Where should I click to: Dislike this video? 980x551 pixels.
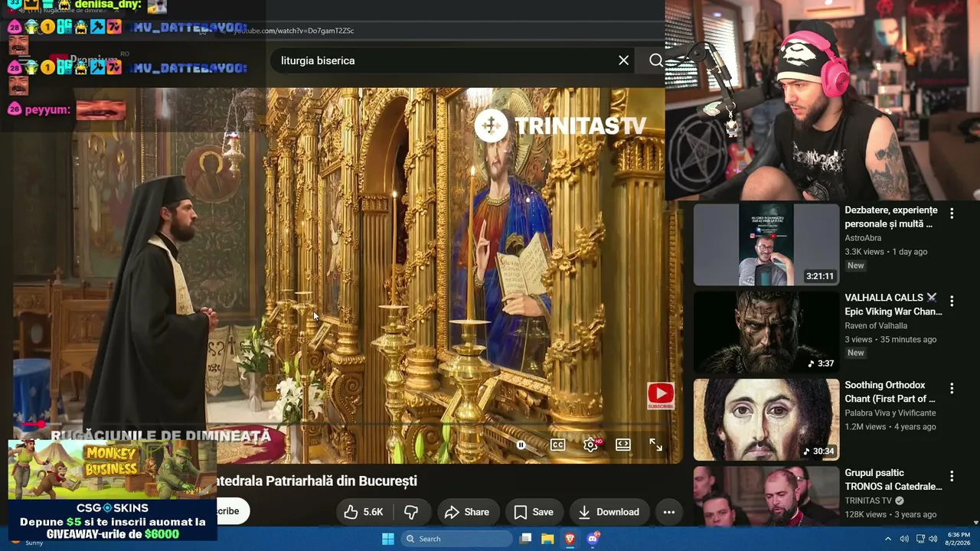[x=411, y=512]
